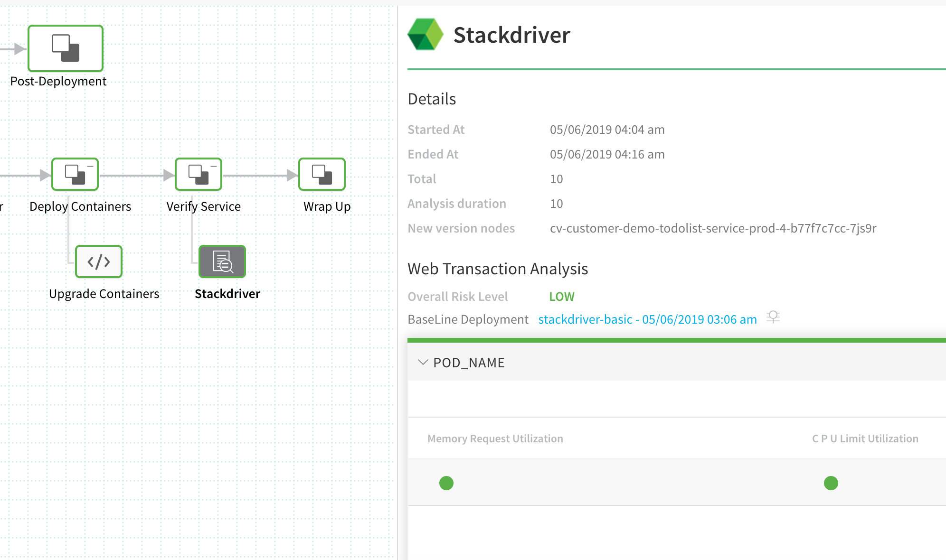Screen dimensions: 946x560
Task: Open the stackdriver-basic baseline deployment link
Action: click(x=647, y=319)
